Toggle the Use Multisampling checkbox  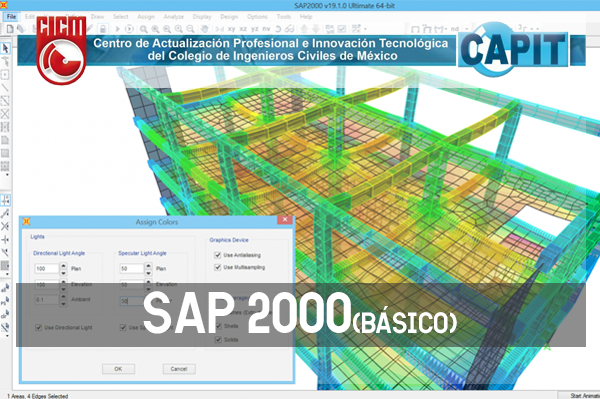click(x=218, y=267)
